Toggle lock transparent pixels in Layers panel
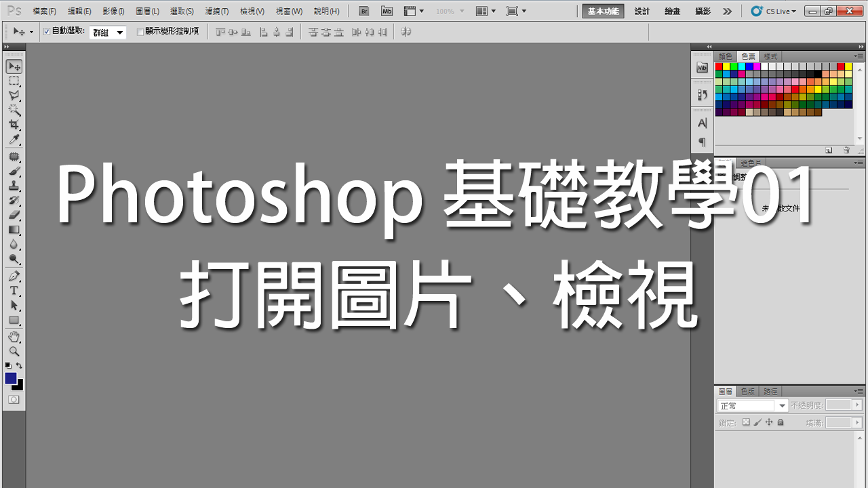This screenshot has width=868, height=488. 746,422
